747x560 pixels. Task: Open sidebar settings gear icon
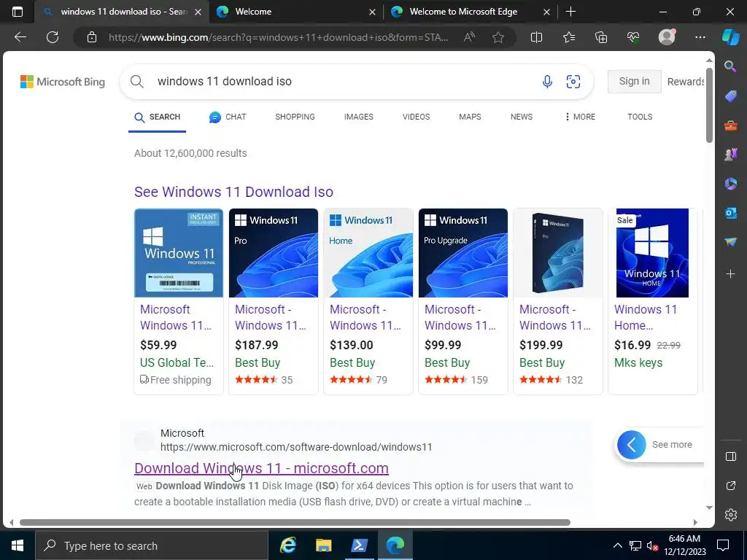click(731, 514)
